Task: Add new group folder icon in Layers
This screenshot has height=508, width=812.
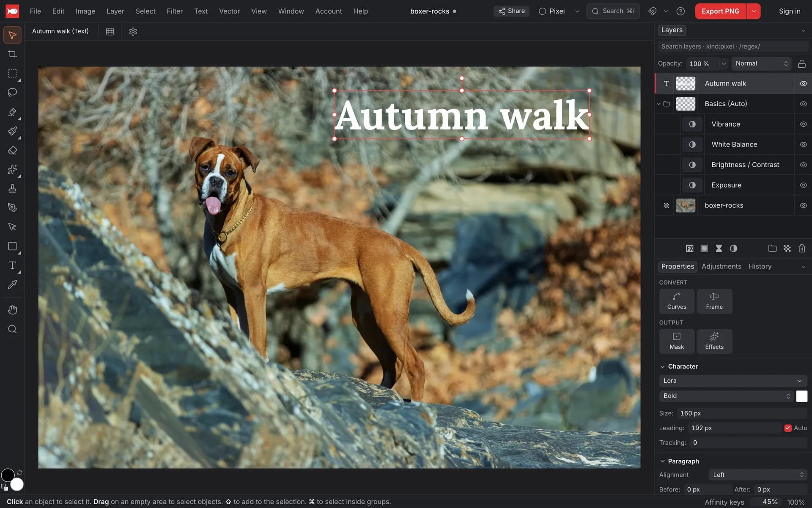Action: (772, 248)
